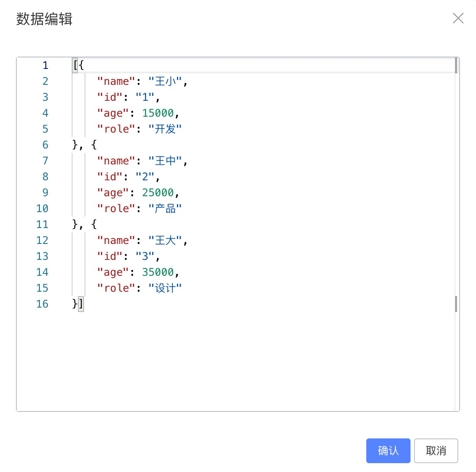This screenshot has height=472, width=476.
Task: Click the editor's vertical scrollbar track
Action: pyautogui.click(x=456, y=354)
